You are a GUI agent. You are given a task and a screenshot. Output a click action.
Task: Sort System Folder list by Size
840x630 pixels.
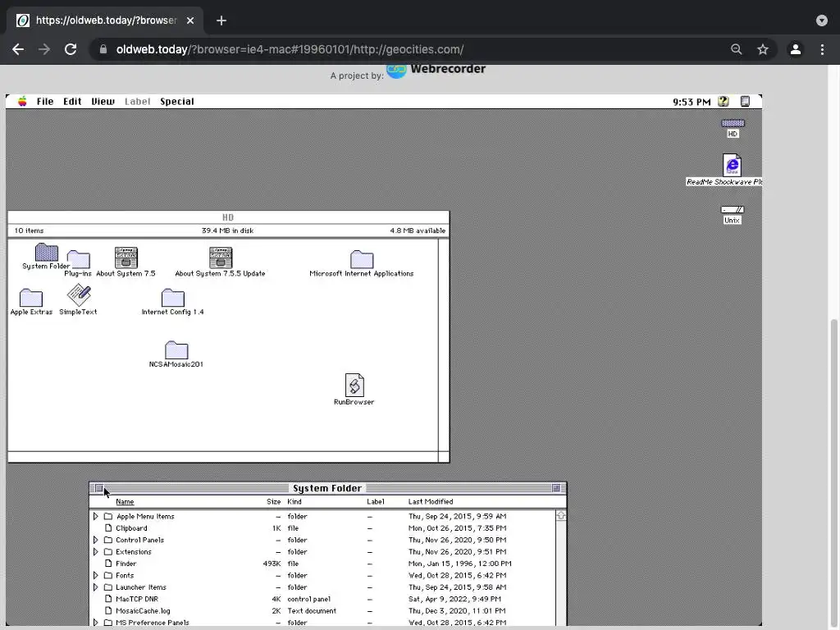[274, 502]
